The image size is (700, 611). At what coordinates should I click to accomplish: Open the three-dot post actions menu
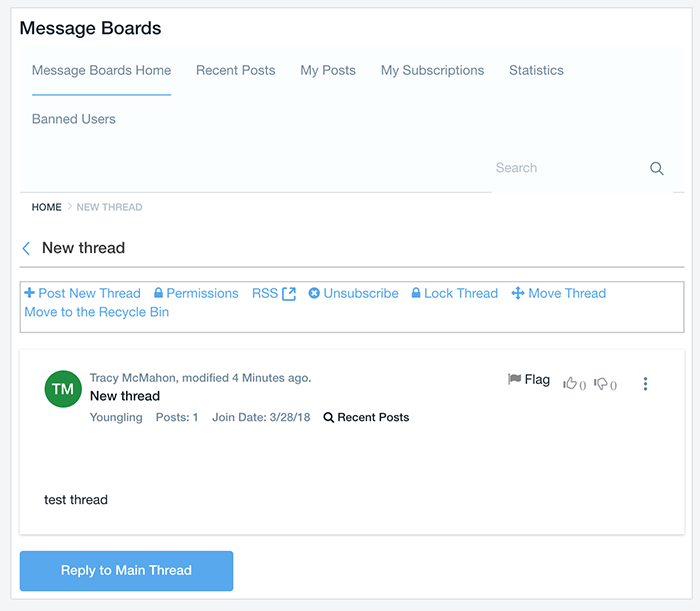tap(645, 384)
